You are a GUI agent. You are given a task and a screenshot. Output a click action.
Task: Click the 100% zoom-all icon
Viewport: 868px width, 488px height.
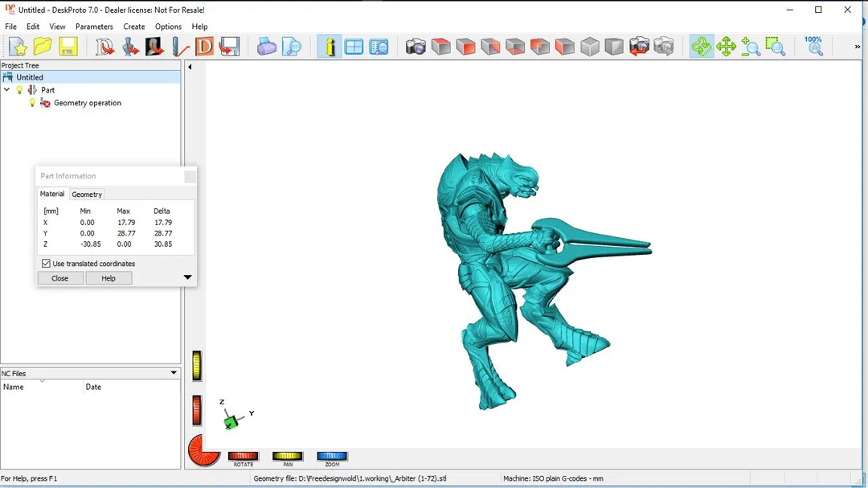[813, 47]
